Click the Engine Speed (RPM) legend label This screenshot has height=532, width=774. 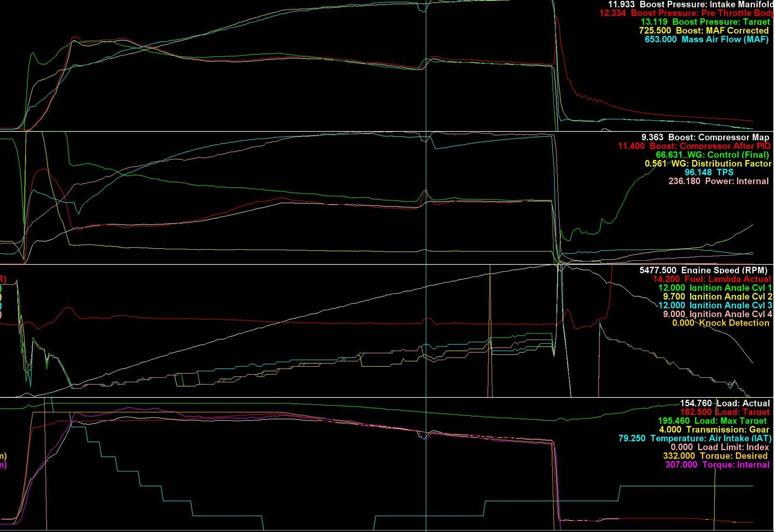(x=703, y=271)
